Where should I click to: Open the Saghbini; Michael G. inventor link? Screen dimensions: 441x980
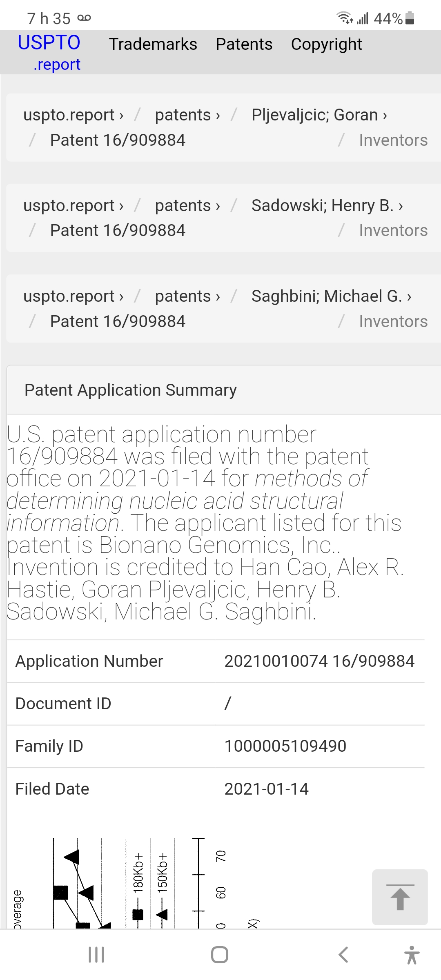(331, 296)
